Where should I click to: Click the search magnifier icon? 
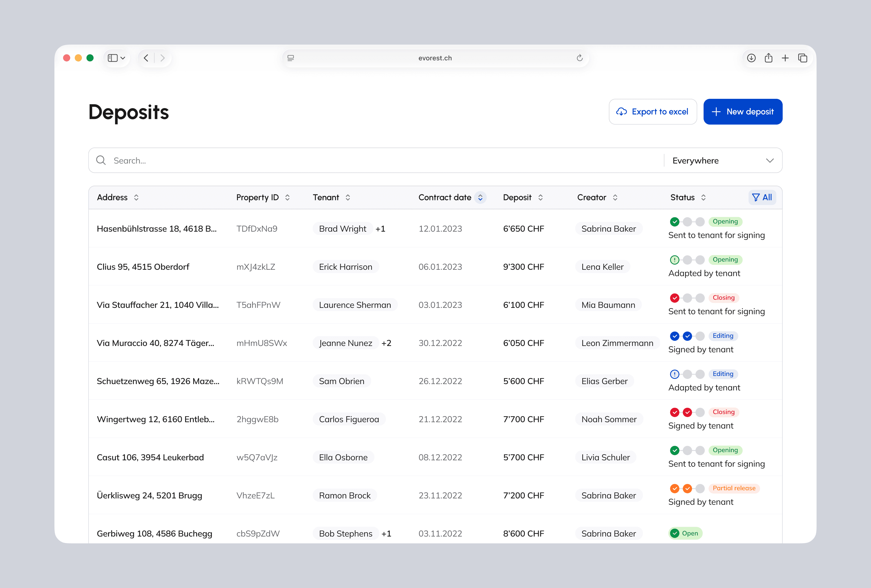pos(101,160)
